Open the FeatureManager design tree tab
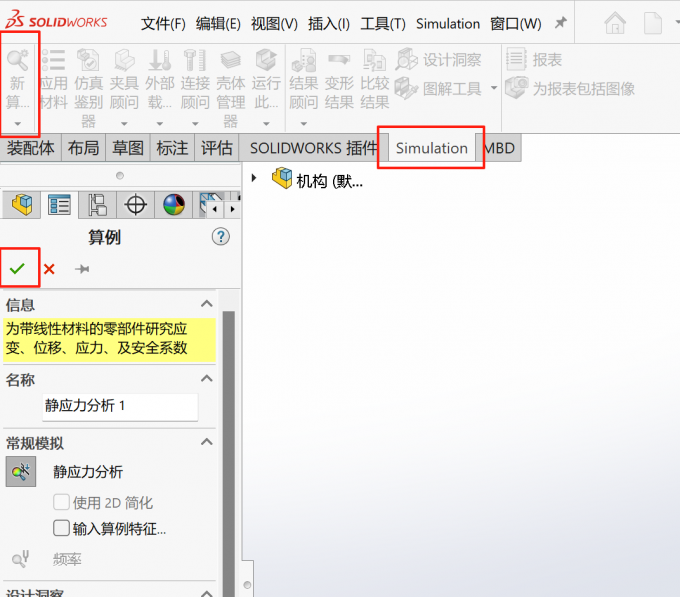Screen dimensions: 680x597 (x=22, y=204)
